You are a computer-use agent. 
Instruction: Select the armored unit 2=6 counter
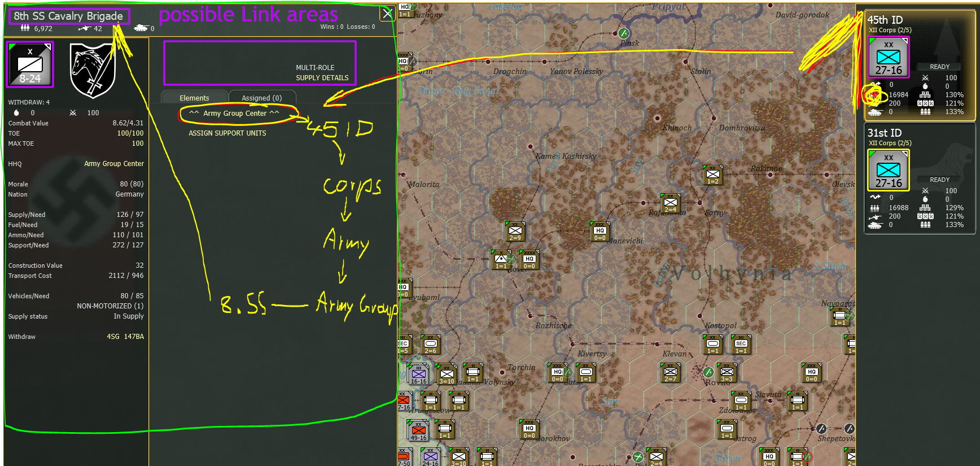click(431, 345)
